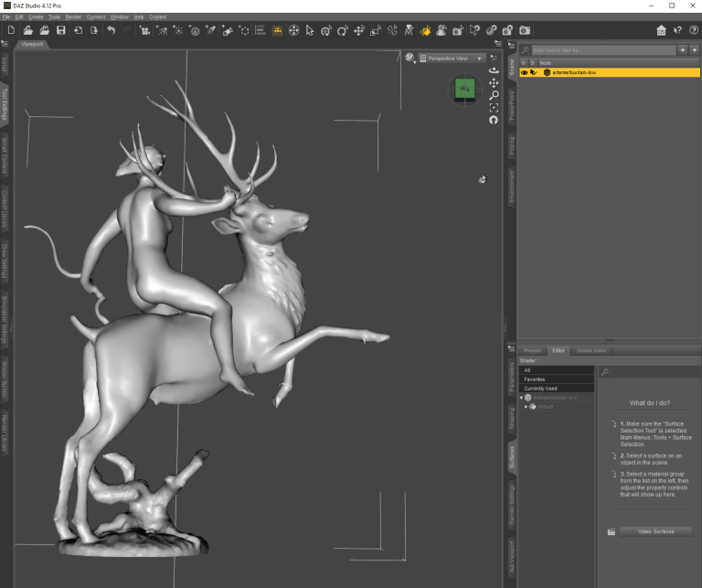Undo the last action via toolbar arrow
702x588 pixels.
(x=111, y=30)
